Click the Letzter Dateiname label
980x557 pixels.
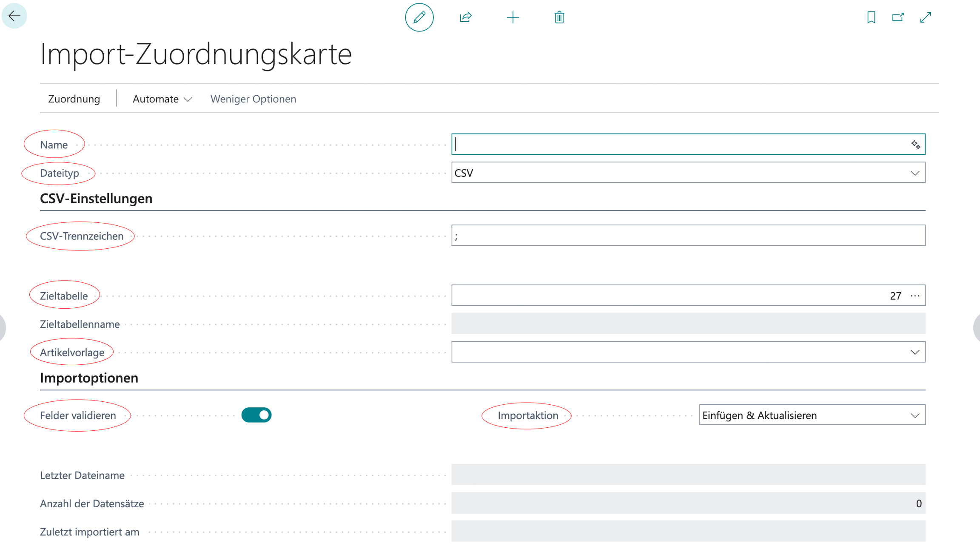click(82, 475)
